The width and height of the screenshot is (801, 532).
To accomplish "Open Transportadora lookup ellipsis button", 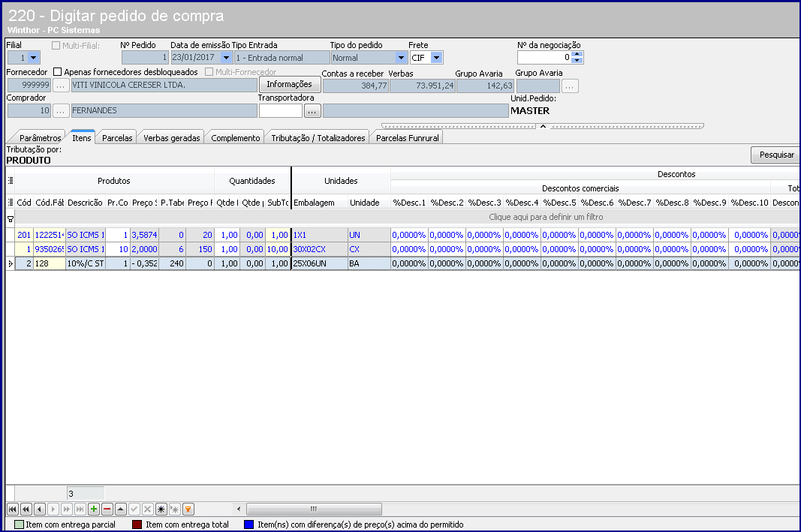I will click(x=312, y=111).
